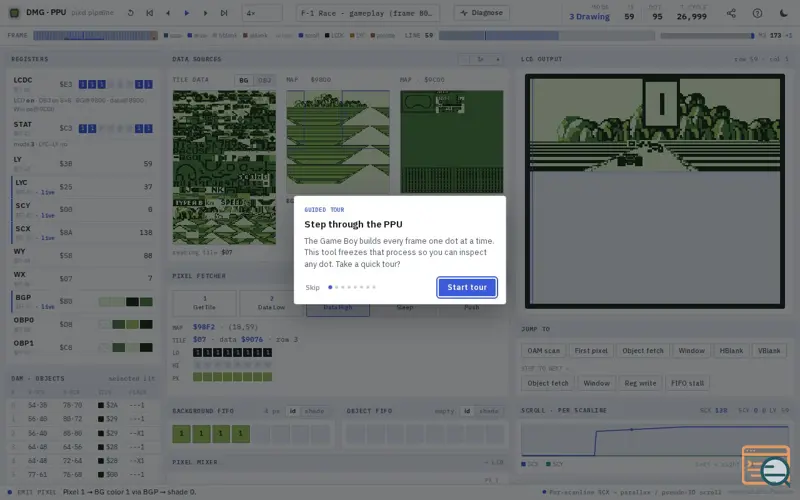Click the WX register value $07
800x500 pixels.
coord(66,279)
